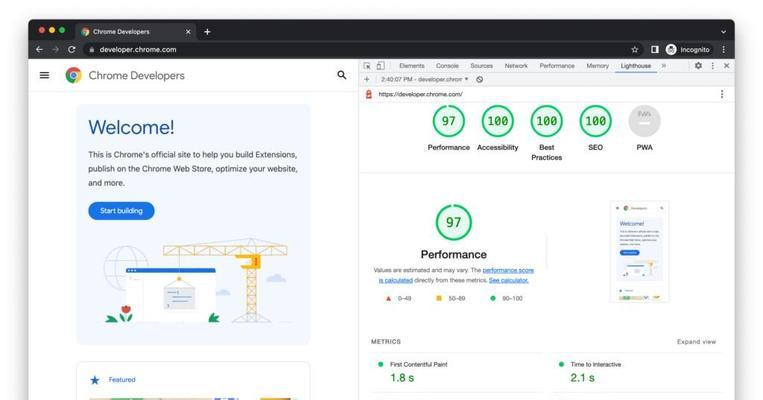Switch to the Elements tab
Screen dimensions: 763x400
tap(412, 66)
